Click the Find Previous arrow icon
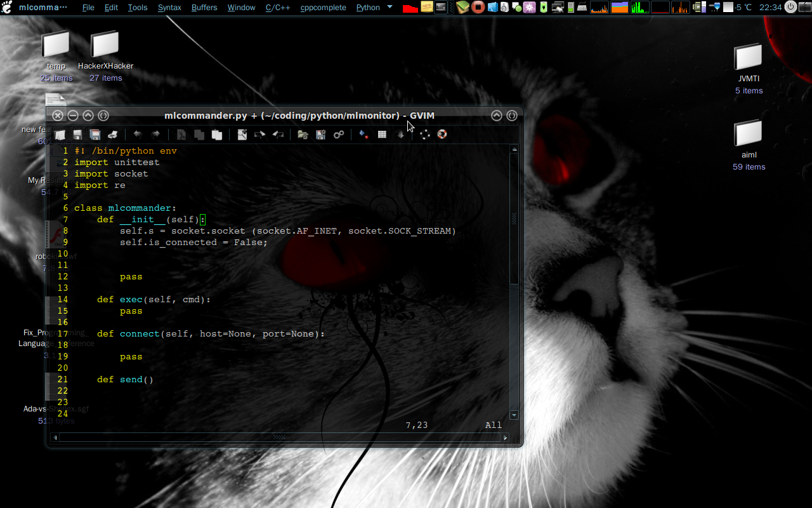 (x=278, y=135)
